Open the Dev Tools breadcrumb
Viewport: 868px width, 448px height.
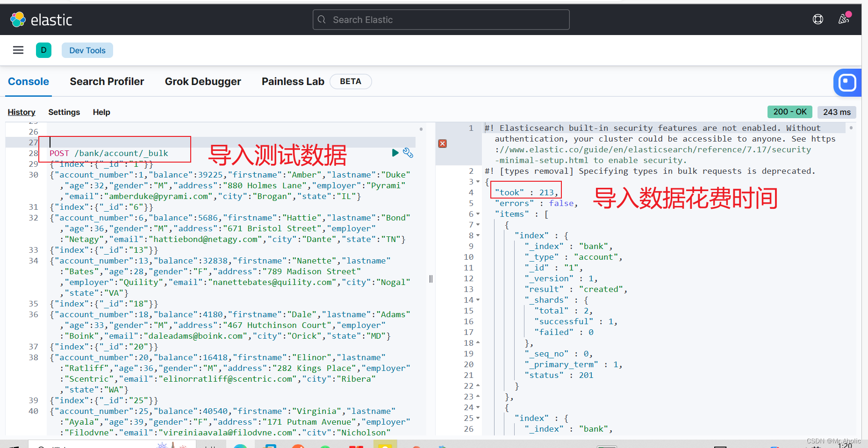87,50
